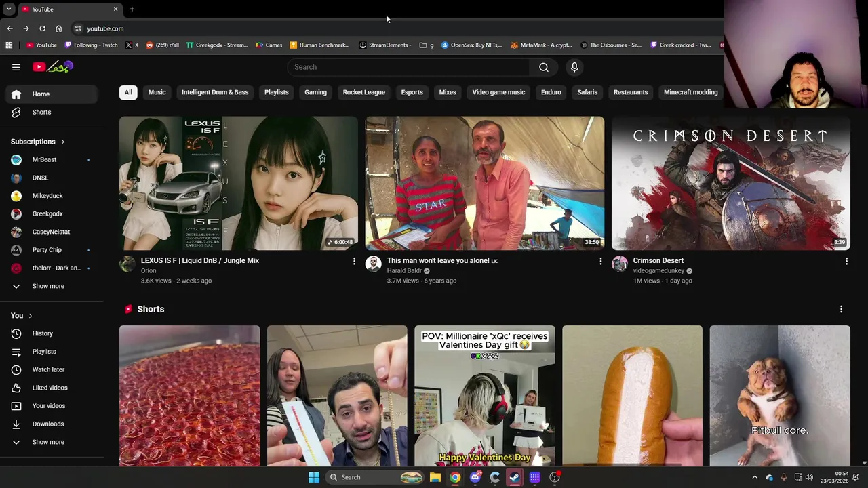Open the Subscriptions section chevron heading

tap(38, 142)
